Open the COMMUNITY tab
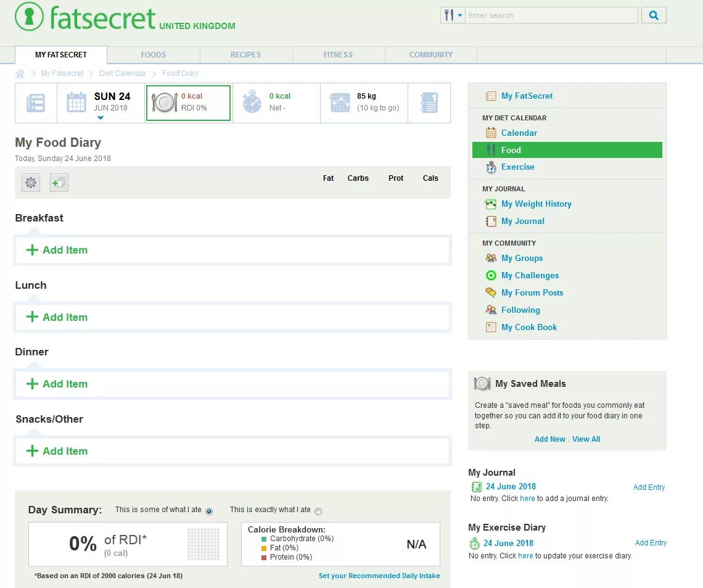 [x=431, y=55]
